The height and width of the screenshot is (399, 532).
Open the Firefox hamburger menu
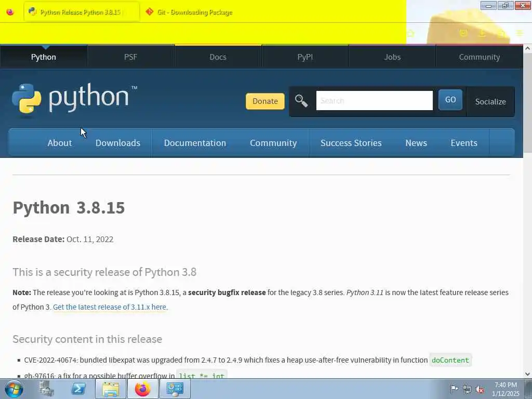pos(520,33)
